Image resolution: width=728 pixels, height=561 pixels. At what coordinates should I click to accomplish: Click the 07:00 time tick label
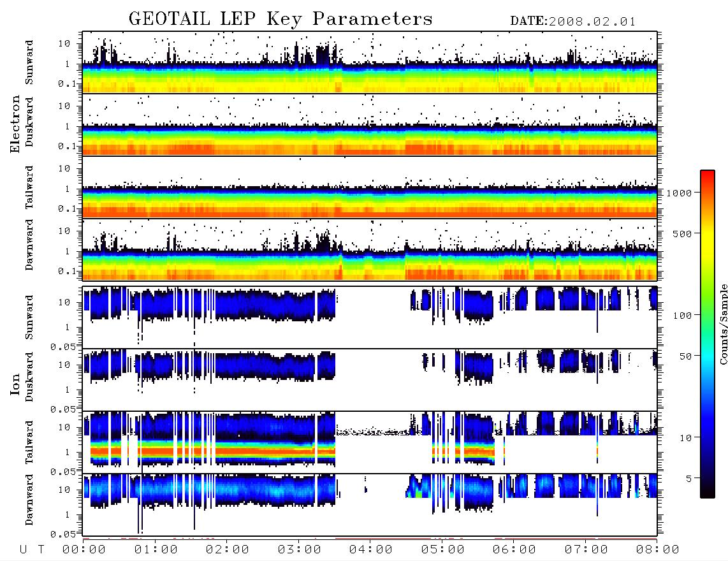586,550
